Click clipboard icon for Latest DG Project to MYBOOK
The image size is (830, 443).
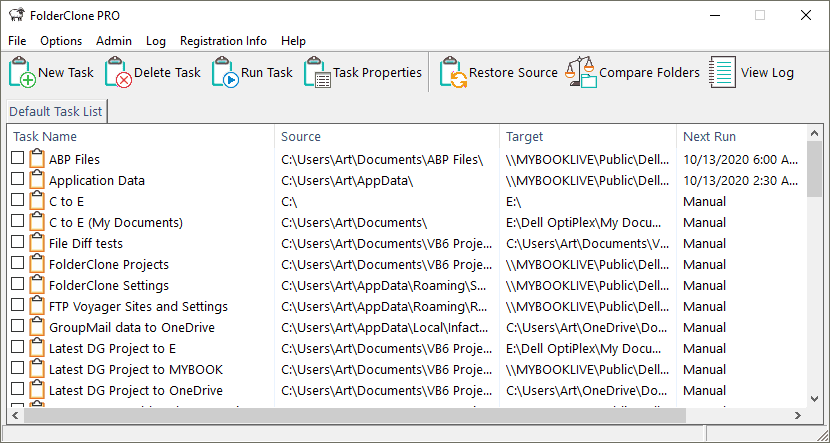pos(37,369)
